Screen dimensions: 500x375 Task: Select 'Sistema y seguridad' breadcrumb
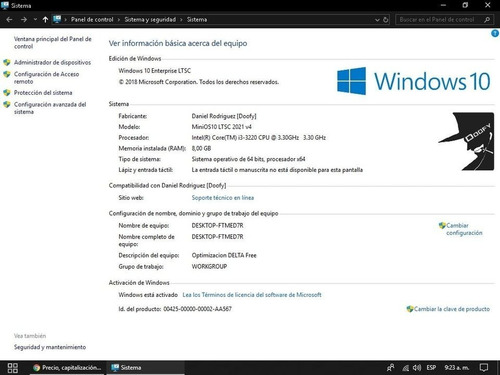coord(150,20)
